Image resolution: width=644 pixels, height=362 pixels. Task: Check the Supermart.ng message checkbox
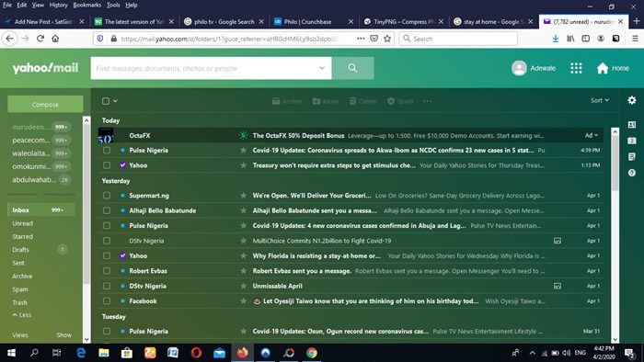[107, 196]
